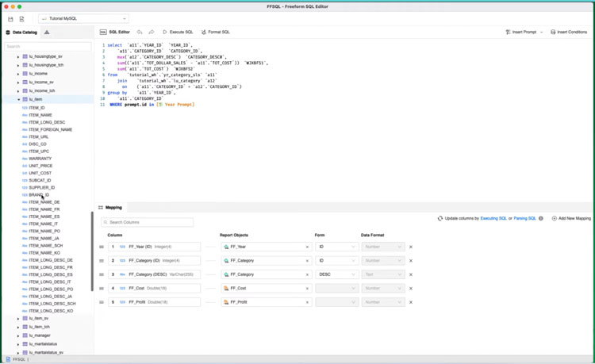
Task: Click the help icon next to Parsing SQL
Action: point(541,218)
